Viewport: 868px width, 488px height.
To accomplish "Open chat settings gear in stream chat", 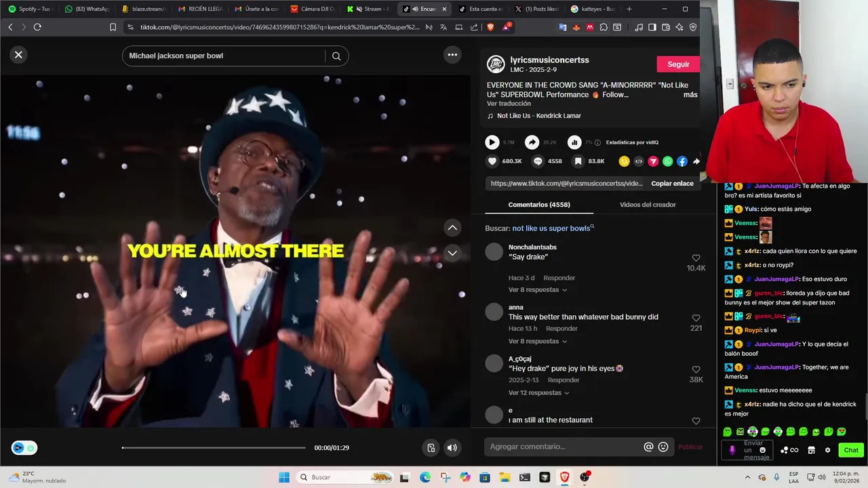I will point(827,450).
